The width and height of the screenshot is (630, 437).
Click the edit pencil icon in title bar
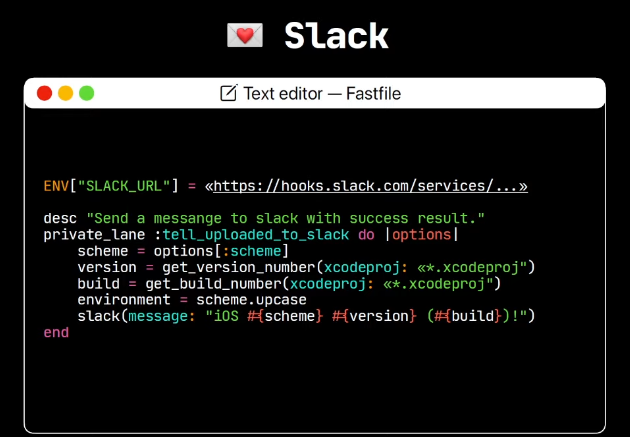click(x=229, y=93)
